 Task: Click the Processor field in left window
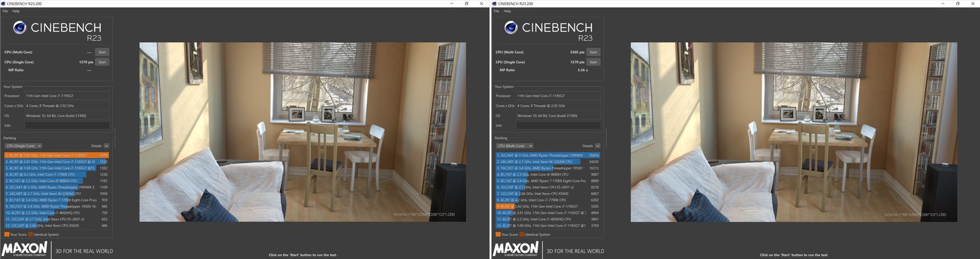[x=67, y=96]
